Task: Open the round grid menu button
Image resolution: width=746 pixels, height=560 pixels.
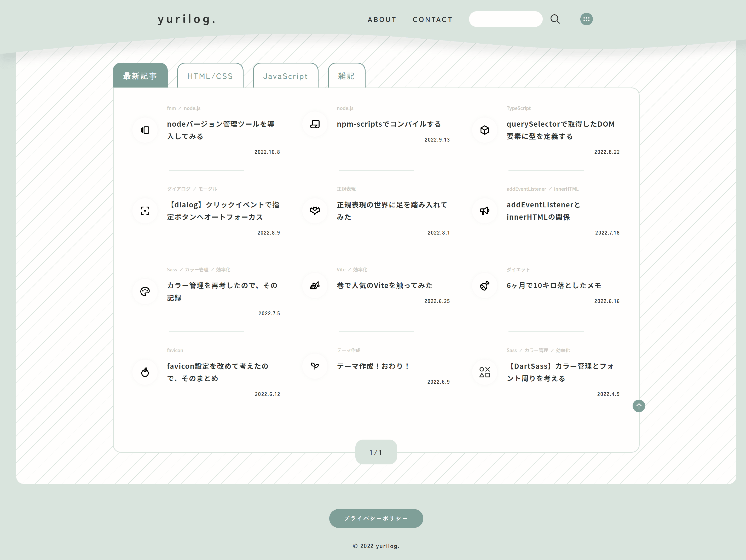Action: pos(586,19)
